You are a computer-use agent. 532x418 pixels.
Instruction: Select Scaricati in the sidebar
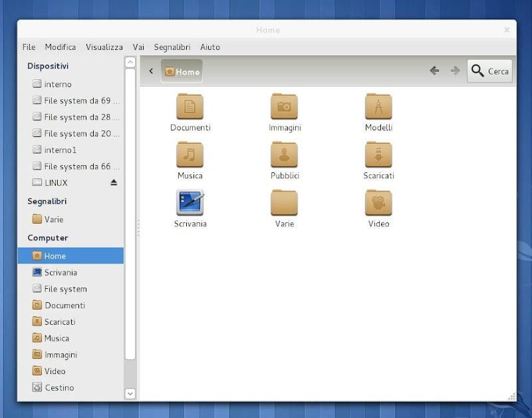[70, 321]
